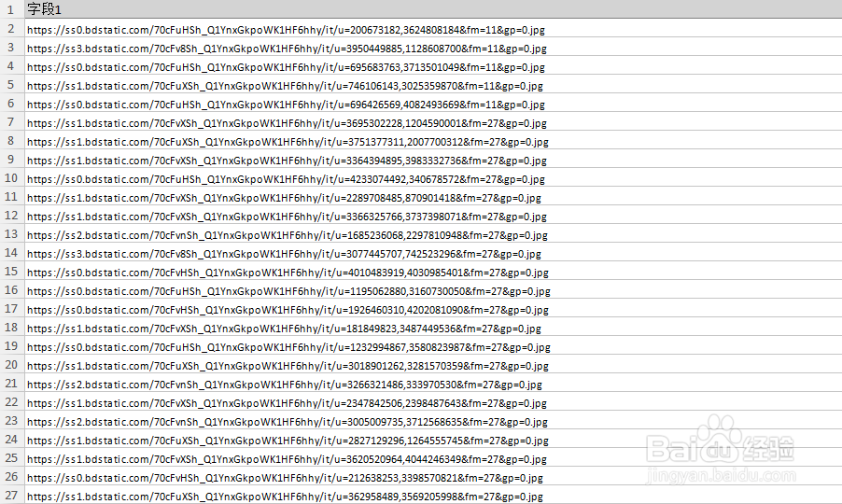The height and width of the screenshot is (504, 842).
Task: Select the URL cell containing u=1232994867
Action: click(x=433, y=345)
